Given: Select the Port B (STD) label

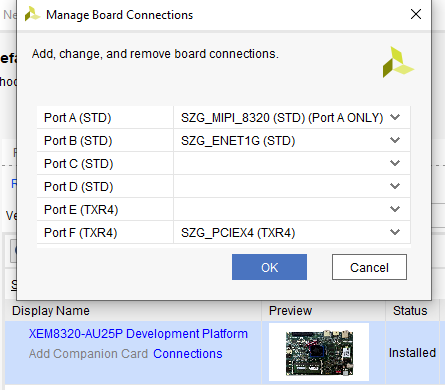Looking at the screenshot, I should pos(78,141).
